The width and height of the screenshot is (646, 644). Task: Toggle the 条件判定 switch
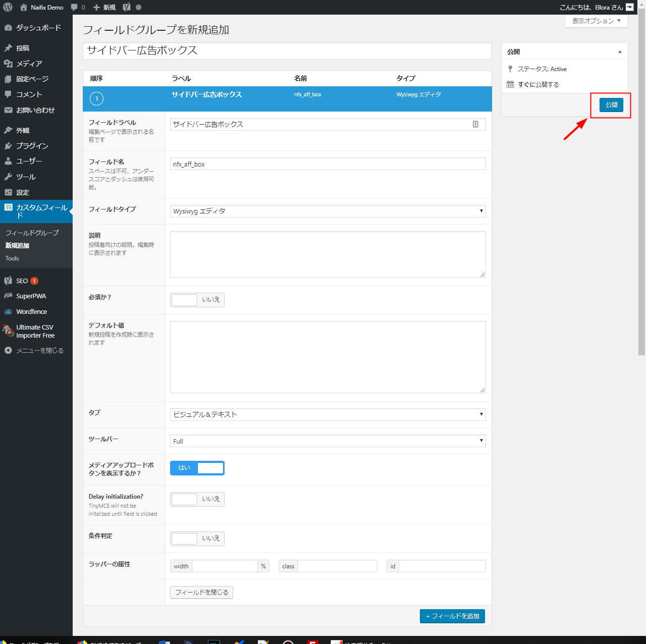[x=197, y=539]
